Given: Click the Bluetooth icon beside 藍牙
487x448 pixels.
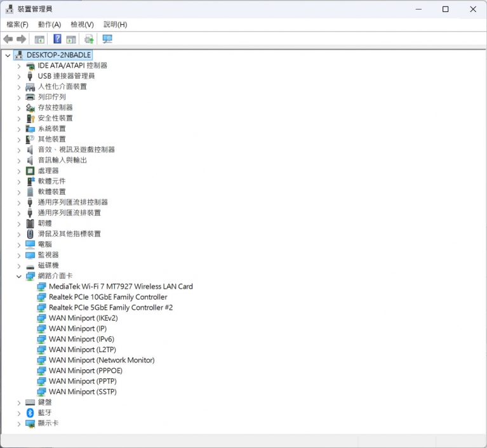Looking at the screenshot, I should 30,412.
